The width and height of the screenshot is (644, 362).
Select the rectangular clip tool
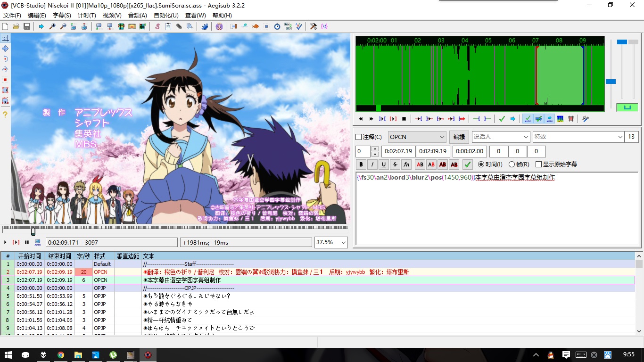(5, 90)
